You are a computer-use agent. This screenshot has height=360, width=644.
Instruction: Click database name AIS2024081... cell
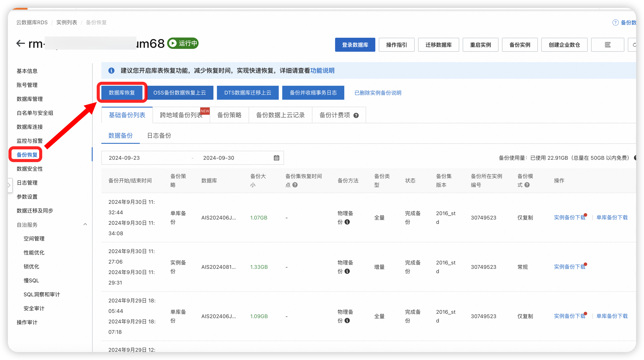[x=218, y=267]
